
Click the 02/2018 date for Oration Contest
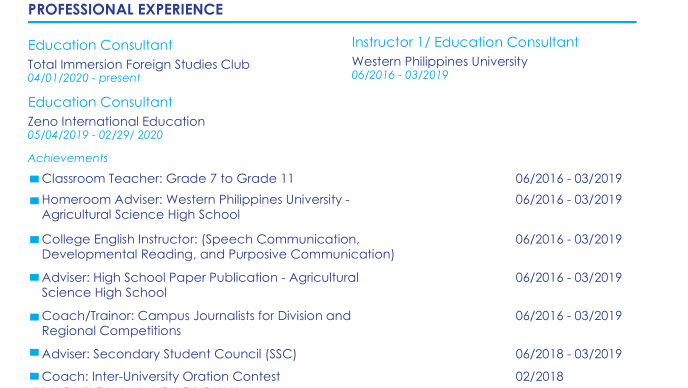pos(539,377)
